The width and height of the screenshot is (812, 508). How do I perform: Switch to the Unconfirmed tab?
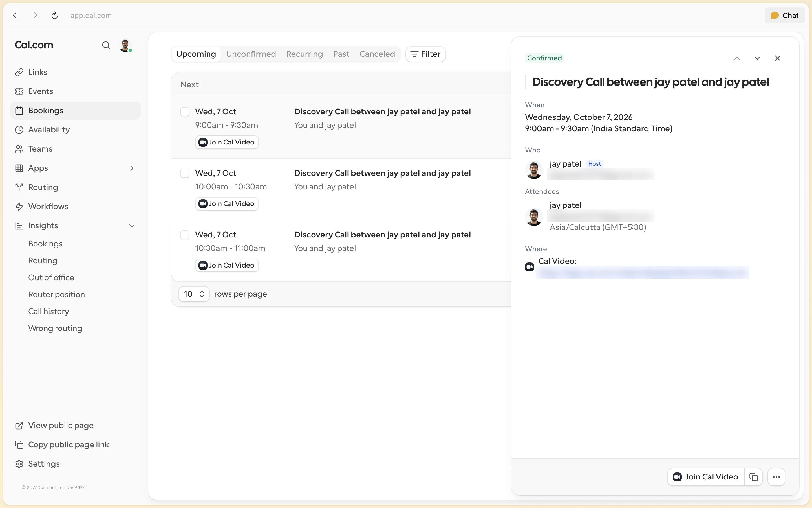tap(251, 54)
